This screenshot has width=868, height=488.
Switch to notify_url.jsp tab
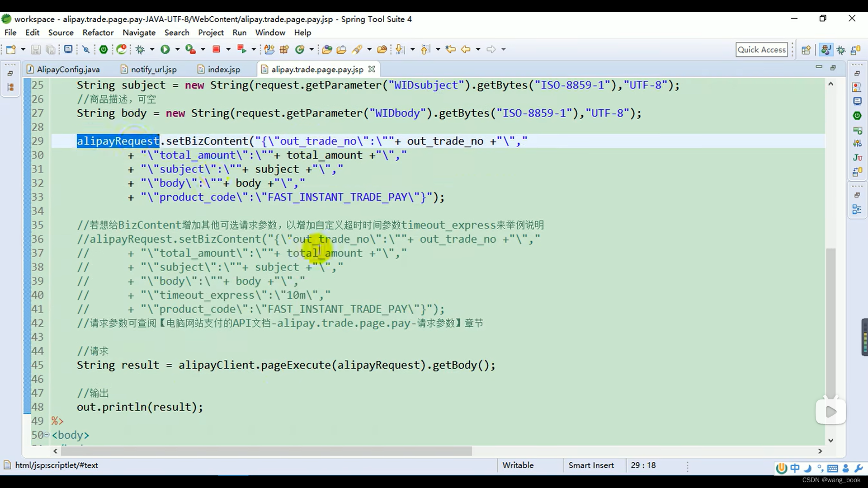pos(149,69)
